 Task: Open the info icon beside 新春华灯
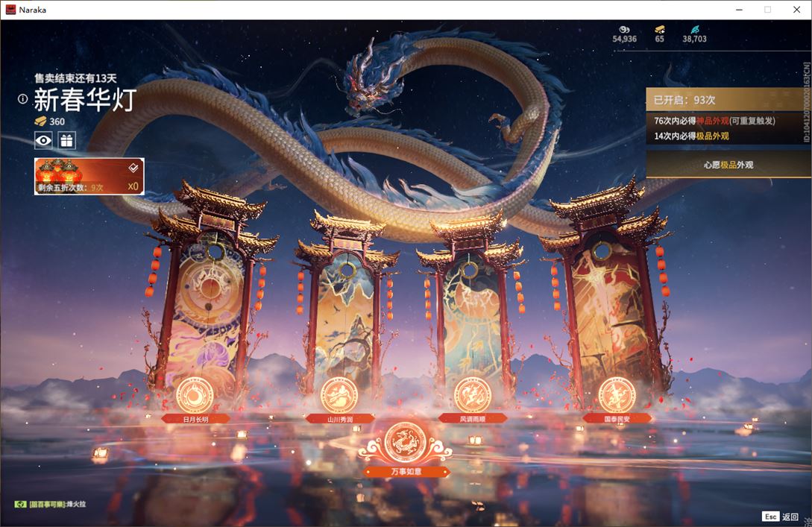(x=22, y=98)
